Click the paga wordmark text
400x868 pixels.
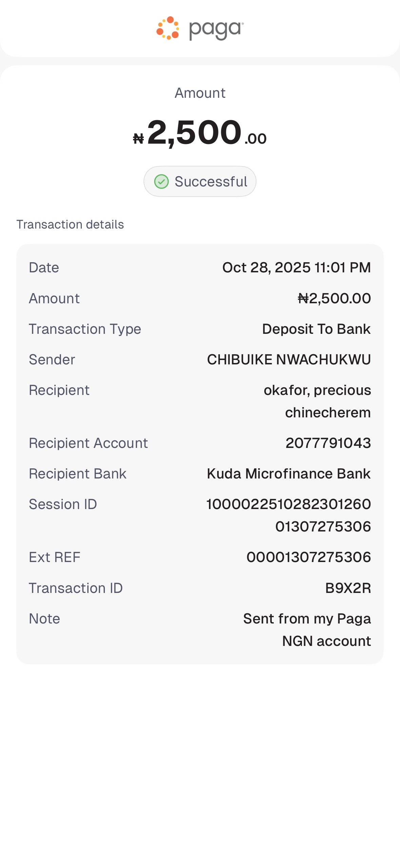(x=216, y=30)
